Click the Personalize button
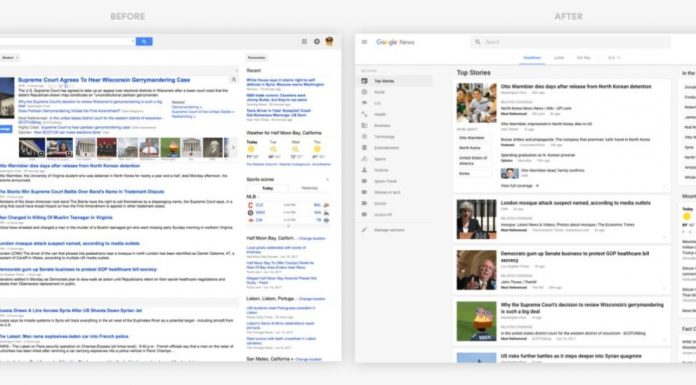The image size is (696, 385). coord(256,58)
